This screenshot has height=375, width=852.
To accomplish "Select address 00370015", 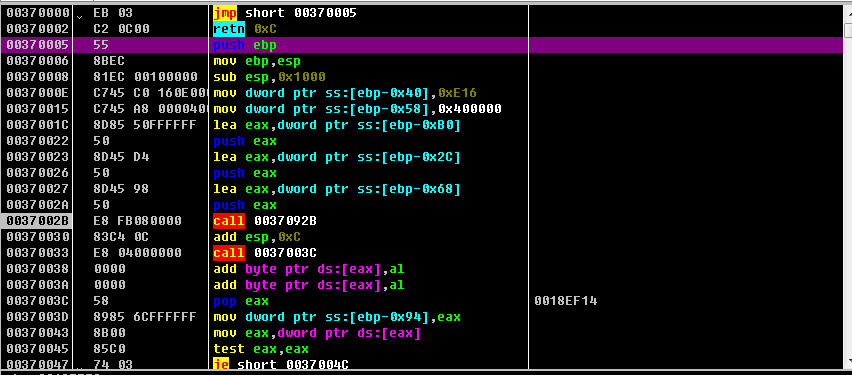I will tap(37, 109).
